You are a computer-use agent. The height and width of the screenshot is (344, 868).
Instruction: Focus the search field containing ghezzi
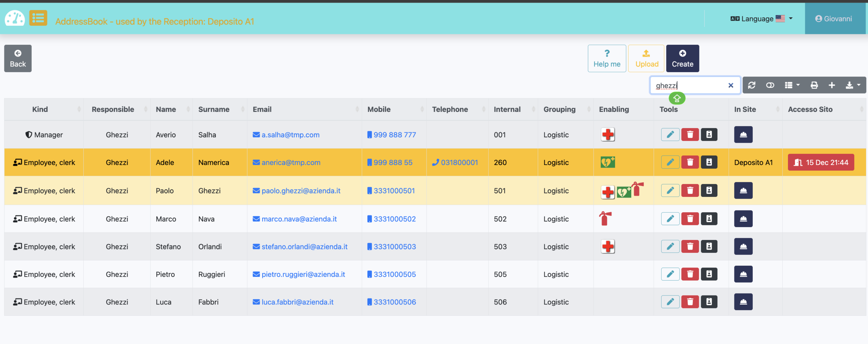click(688, 85)
